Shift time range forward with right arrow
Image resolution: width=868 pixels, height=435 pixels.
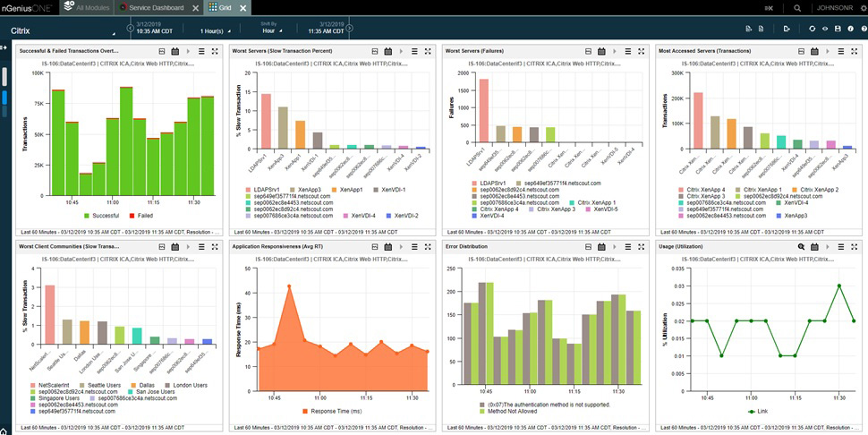coord(349,29)
